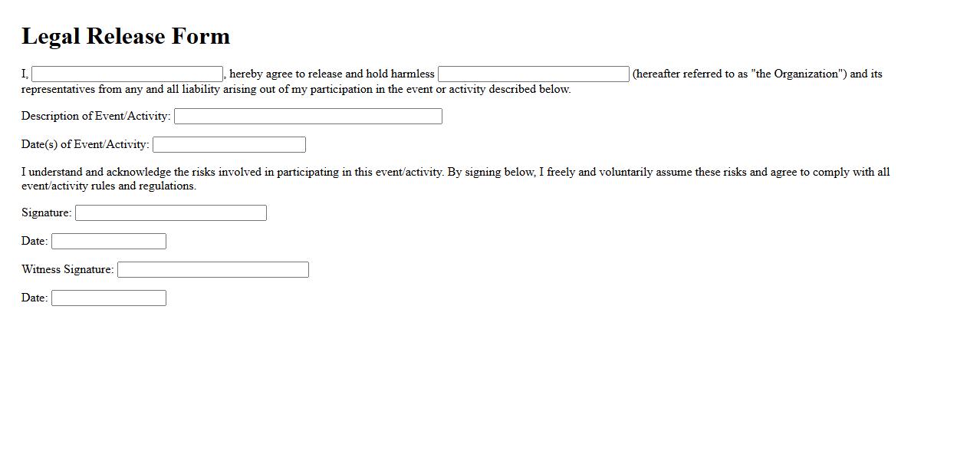Click the "Description of Event/Activity:" label
The image size is (980, 461).
click(x=96, y=117)
